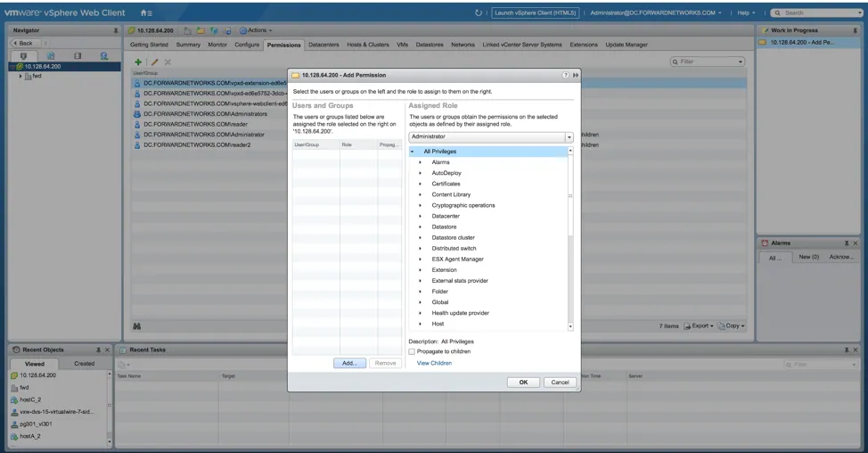Select Networking navigator tab icon
This screenshot has height=453, width=868.
pos(104,56)
